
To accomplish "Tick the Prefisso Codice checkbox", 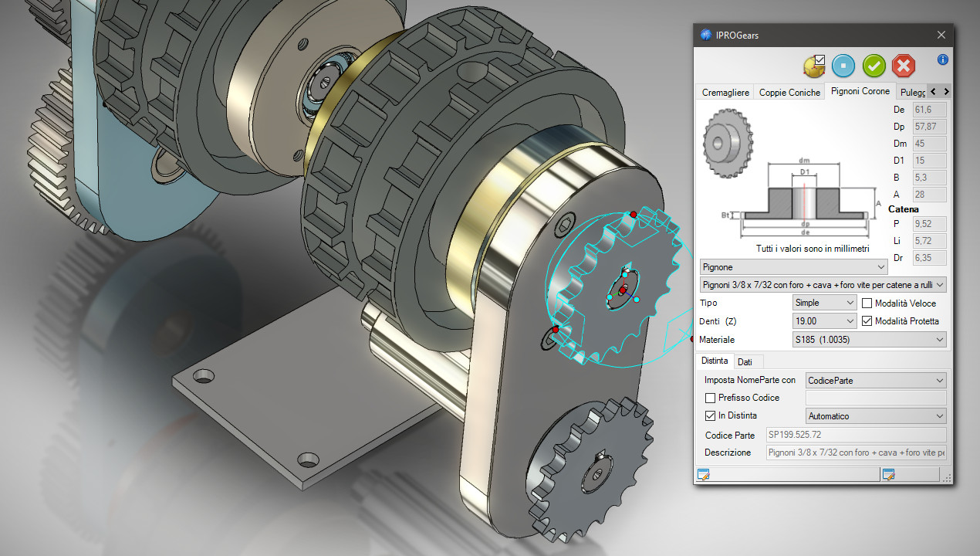I will 711,398.
